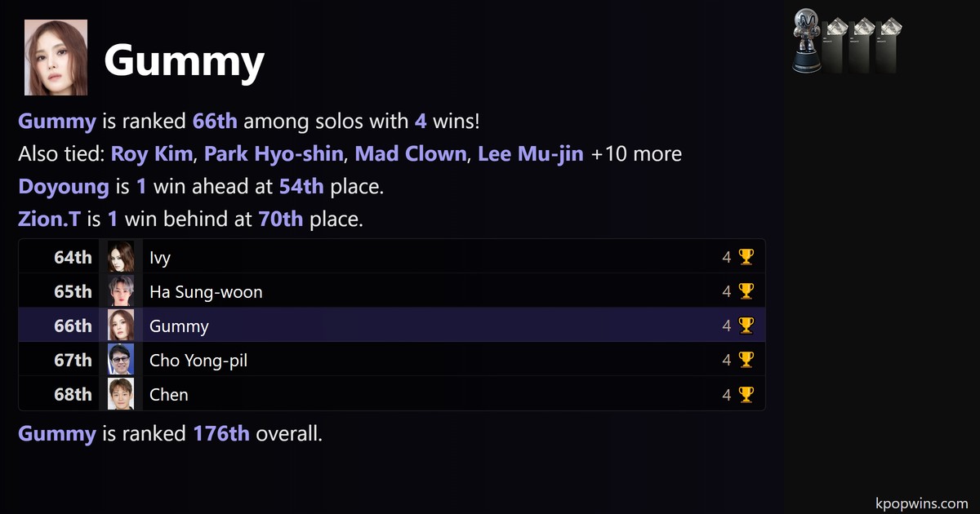This screenshot has width=980, height=514.
Task: Click the kpopwins.com watermark
Action: click(920, 503)
